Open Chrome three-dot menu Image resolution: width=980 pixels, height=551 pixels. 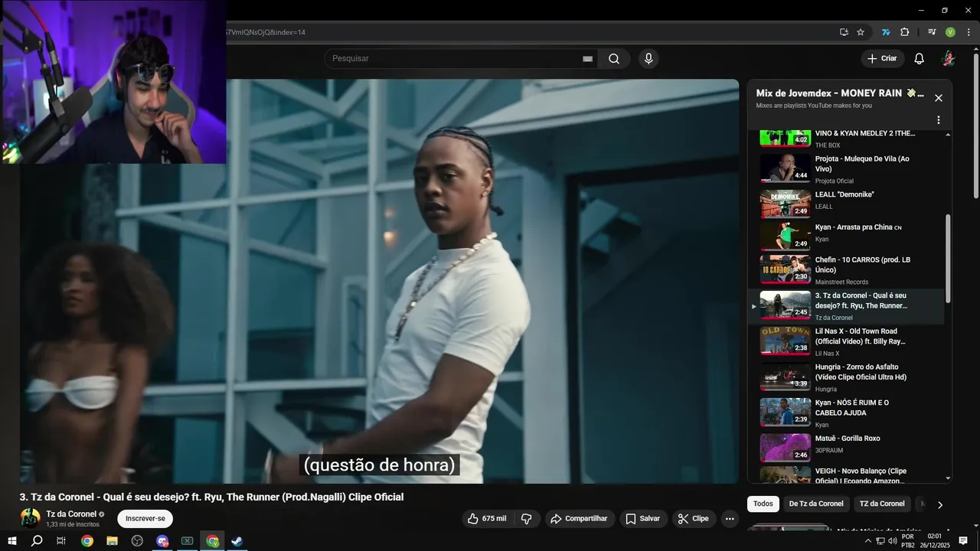pyautogui.click(x=969, y=32)
